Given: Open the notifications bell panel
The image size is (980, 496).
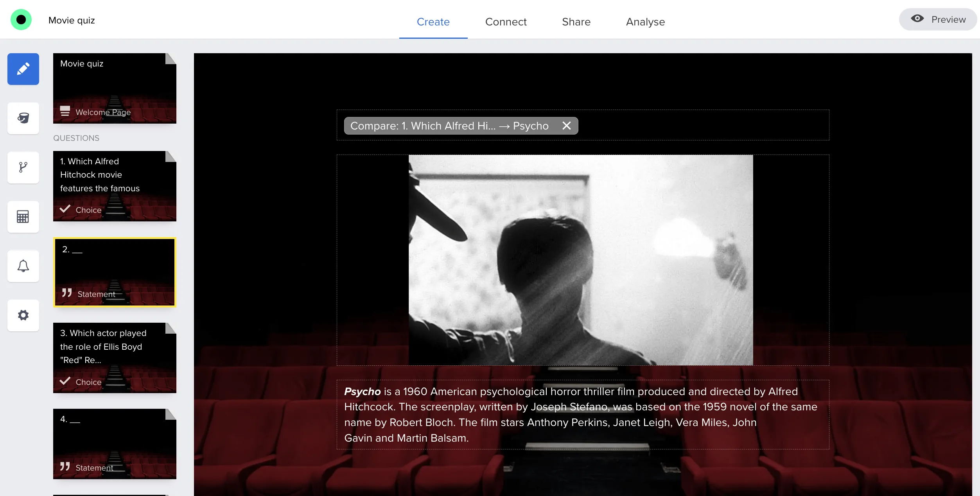Looking at the screenshot, I should [x=23, y=266].
